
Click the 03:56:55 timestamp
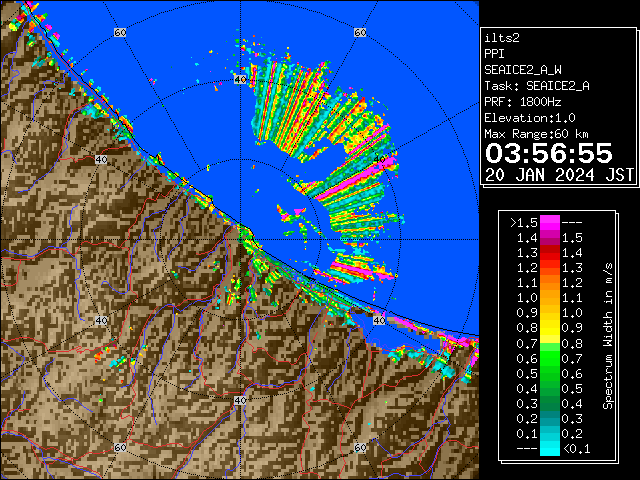(x=549, y=153)
